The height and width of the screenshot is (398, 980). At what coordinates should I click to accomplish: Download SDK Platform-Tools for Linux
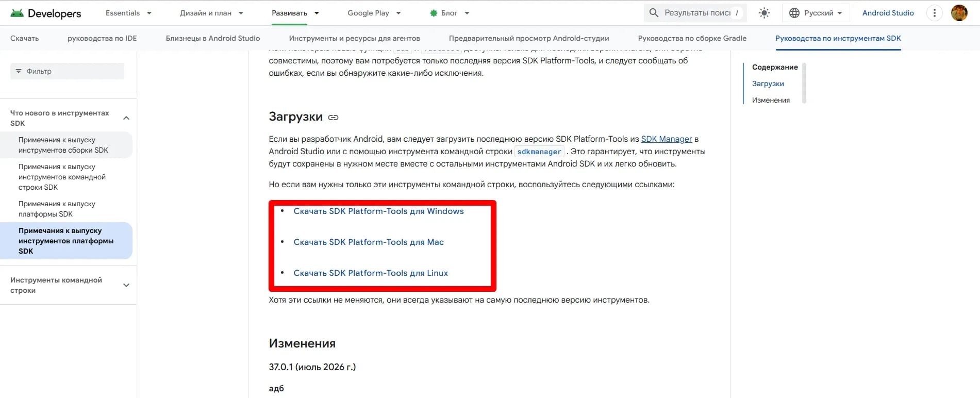(371, 273)
